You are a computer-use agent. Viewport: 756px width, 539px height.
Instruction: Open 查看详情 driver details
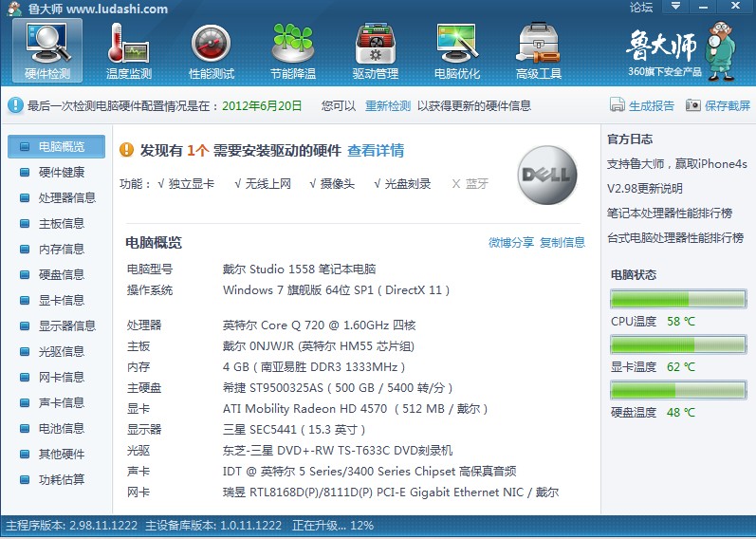click(x=376, y=151)
